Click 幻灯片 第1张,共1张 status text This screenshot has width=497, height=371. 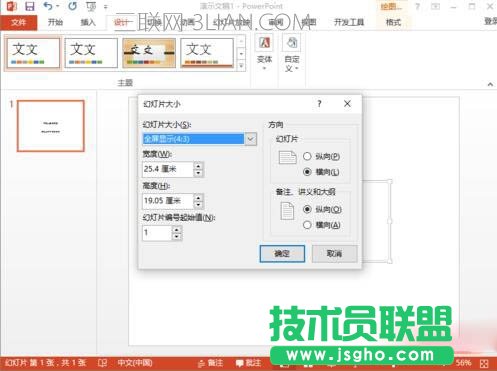pyautogui.click(x=45, y=363)
